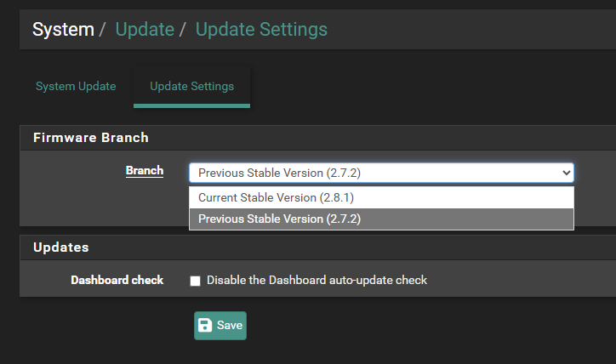Open the Update breadcrumb link

coord(145,30)
